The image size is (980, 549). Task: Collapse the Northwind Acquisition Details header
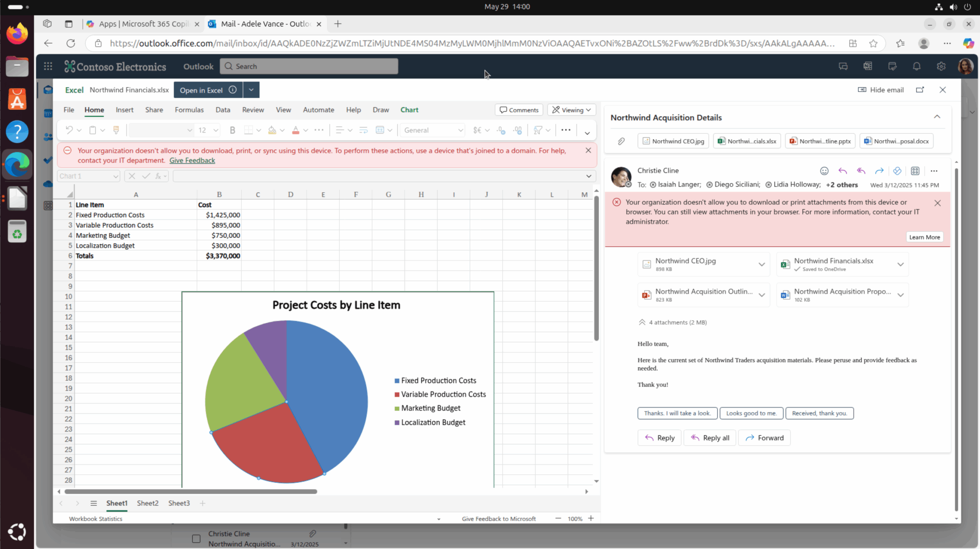pos(937,117)
